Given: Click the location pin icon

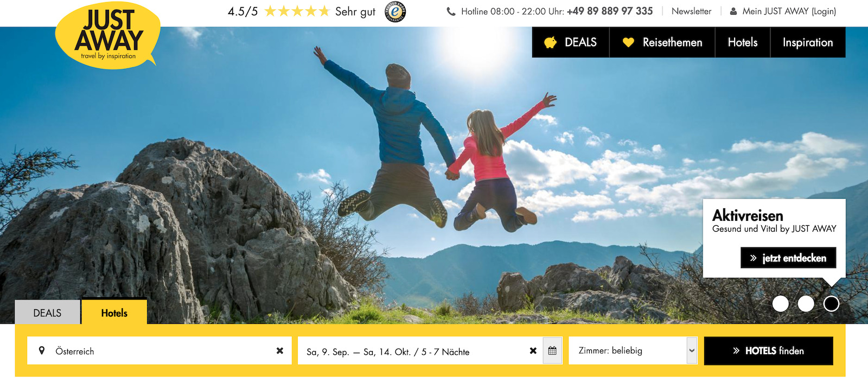Looking at the screenshot, I should [42, 351].
